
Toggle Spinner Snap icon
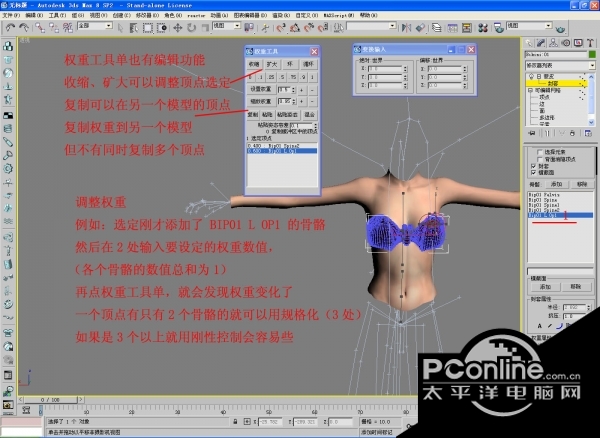pos(323,28)
